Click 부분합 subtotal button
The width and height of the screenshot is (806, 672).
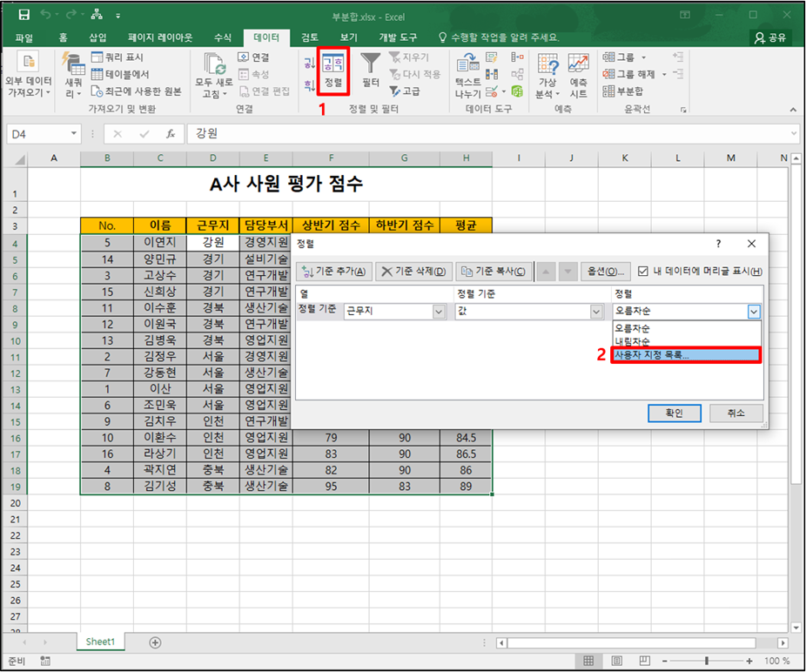[x=623, y=91]
